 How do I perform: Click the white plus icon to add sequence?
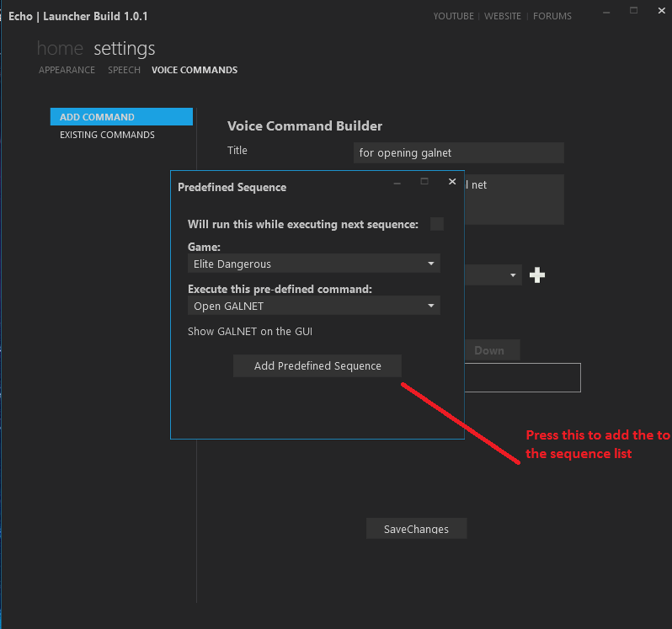[537, 275]
